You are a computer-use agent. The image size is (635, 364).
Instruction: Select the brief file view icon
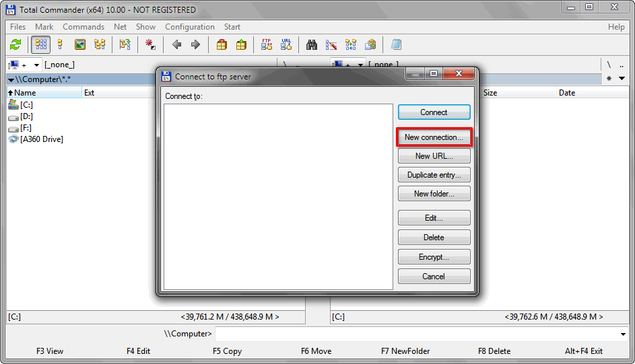click(x=41, y=44)
